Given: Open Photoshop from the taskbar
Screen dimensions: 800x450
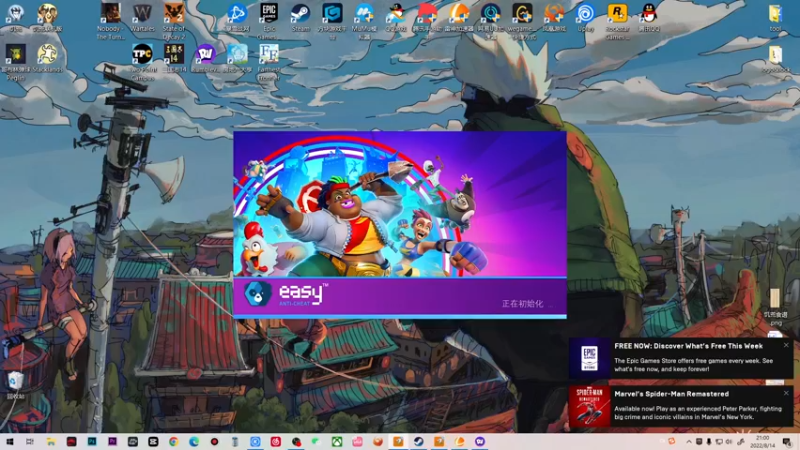Looking at the screenshot, I should [x=92, y=441].
